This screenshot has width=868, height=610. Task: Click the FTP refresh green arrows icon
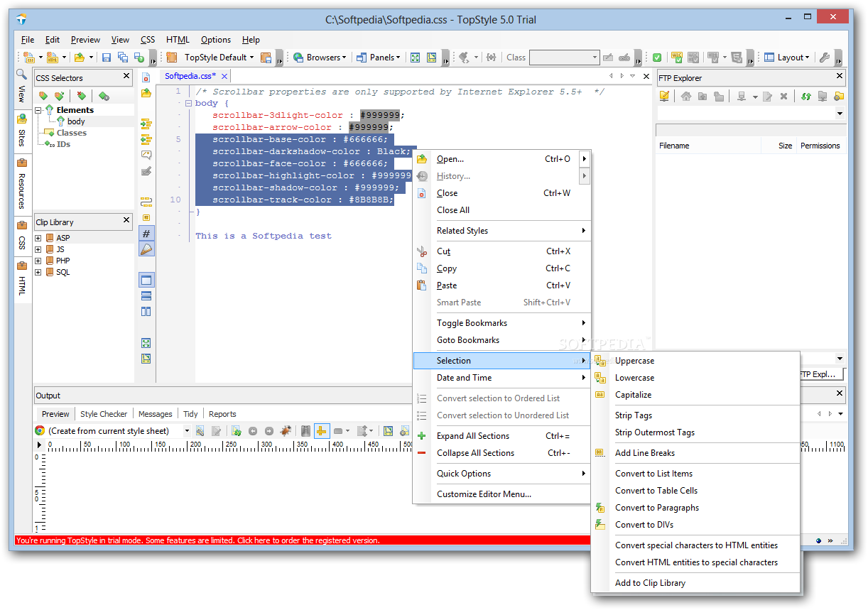[x=805, y=97]
